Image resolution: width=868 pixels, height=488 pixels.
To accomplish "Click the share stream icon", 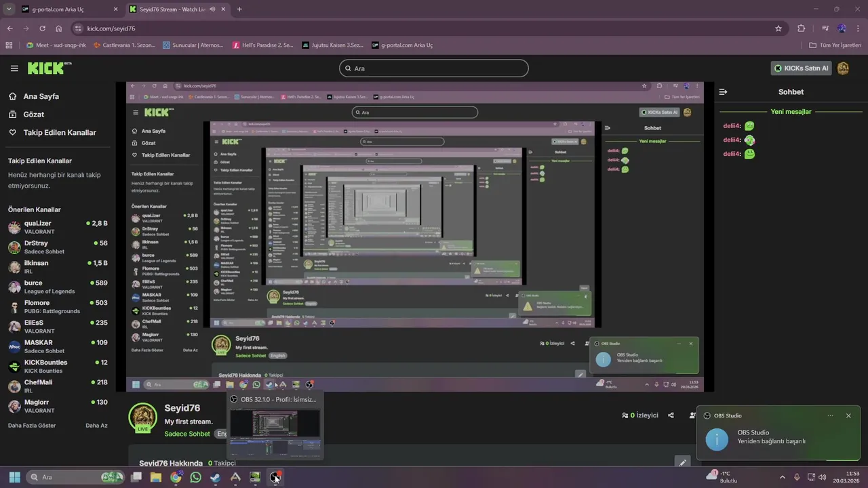I will (671, 415).
